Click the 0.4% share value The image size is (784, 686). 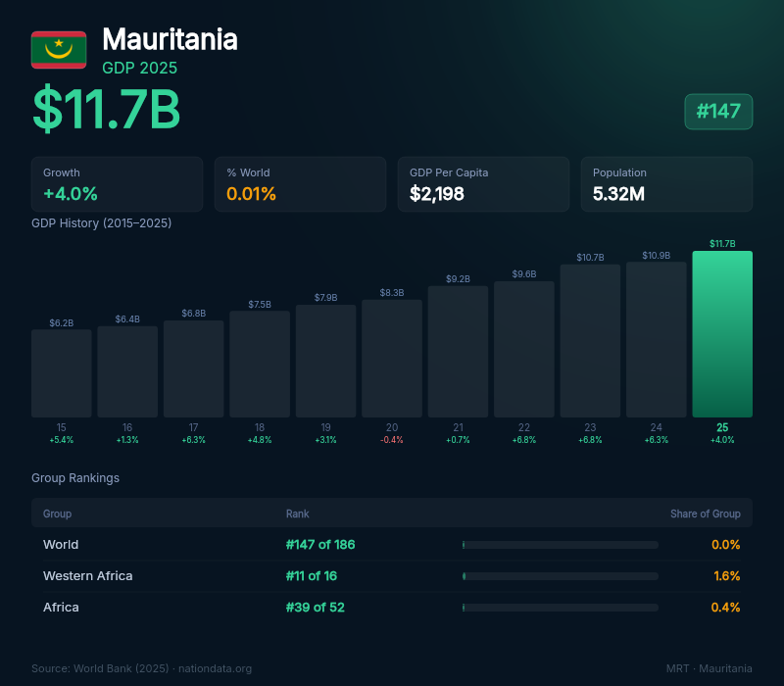(725, 608)
